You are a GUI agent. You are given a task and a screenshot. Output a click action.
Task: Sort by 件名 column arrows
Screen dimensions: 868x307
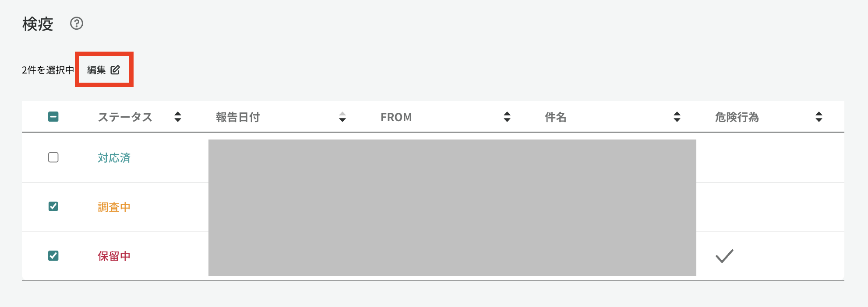tap(677, 117)
